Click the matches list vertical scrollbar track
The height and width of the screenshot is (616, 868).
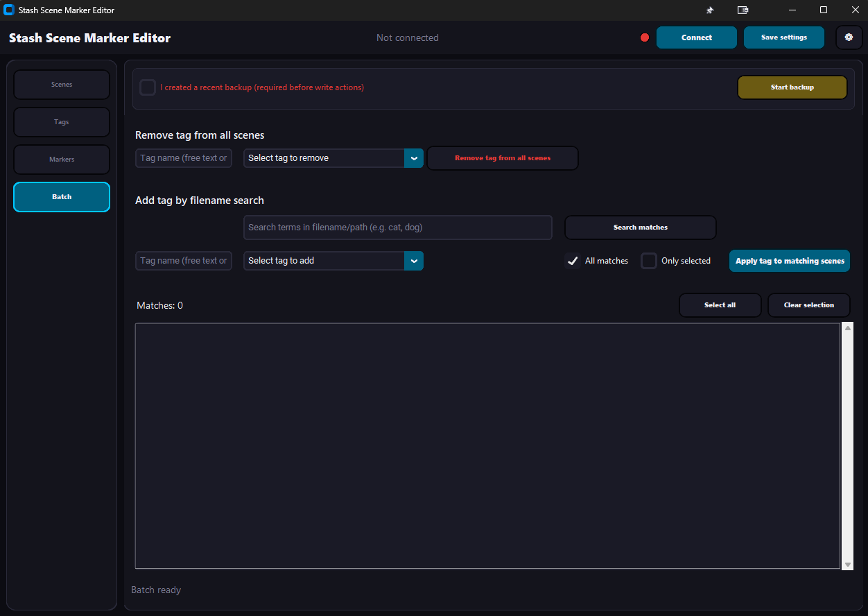point(847,444)
